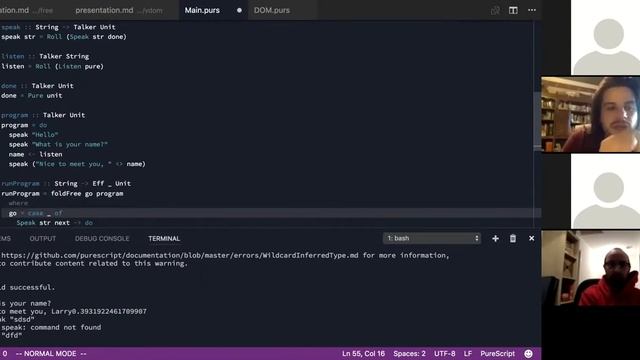Screen dimensions: 640x360
Task: Click the 'speak str = Roll' code line
Action: pyautogui.click(x=64, y=37)
